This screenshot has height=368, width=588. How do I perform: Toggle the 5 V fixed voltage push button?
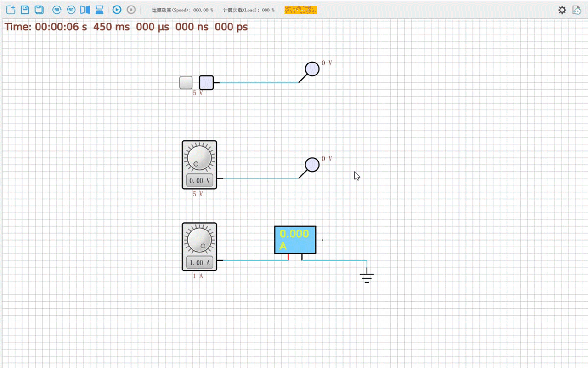tap(186, 83)
